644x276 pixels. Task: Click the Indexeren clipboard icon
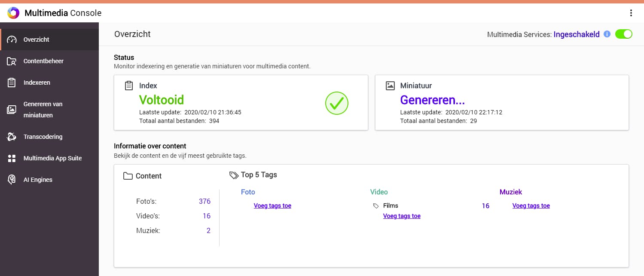coord(12,83)
